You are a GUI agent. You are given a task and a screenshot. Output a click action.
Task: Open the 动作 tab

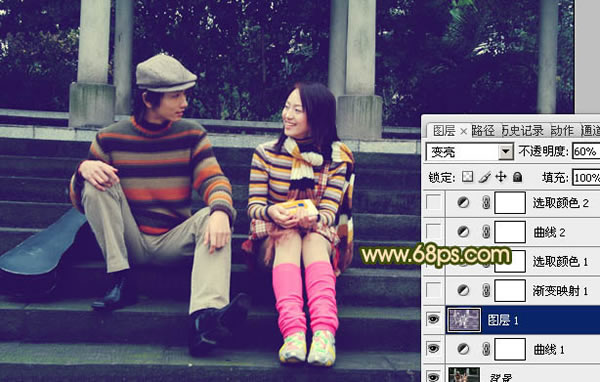(x=562, y=131)
